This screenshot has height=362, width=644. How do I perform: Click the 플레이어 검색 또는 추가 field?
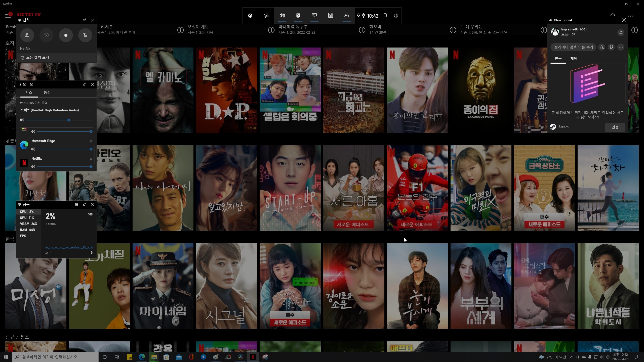point(574,47)
